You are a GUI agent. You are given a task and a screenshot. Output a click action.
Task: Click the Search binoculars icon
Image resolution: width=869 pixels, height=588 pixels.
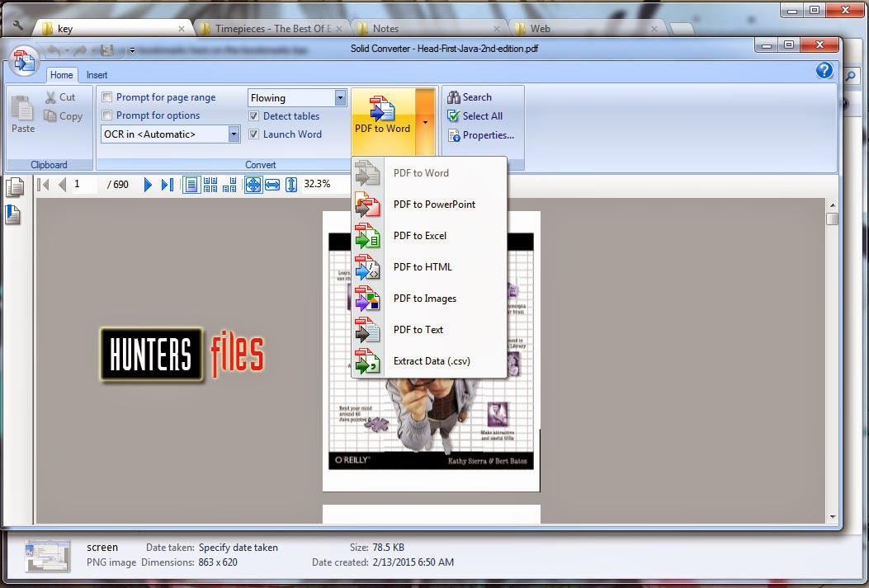[453, 97]
